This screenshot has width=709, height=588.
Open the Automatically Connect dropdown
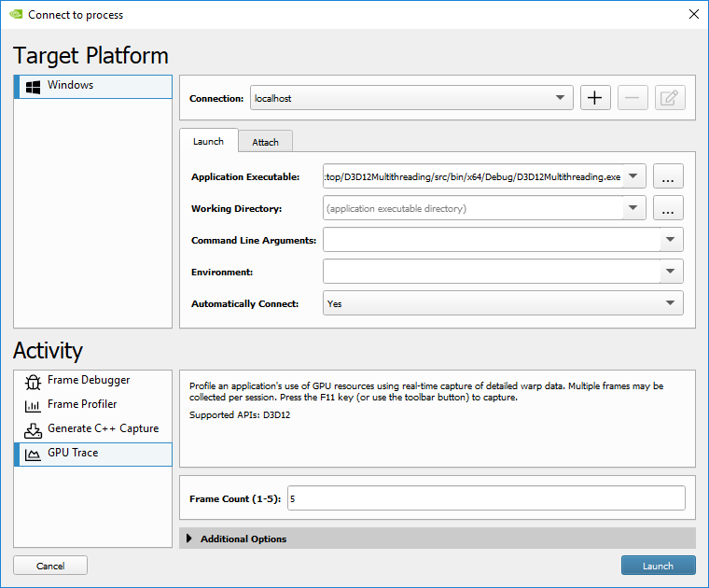pos(670,303)
